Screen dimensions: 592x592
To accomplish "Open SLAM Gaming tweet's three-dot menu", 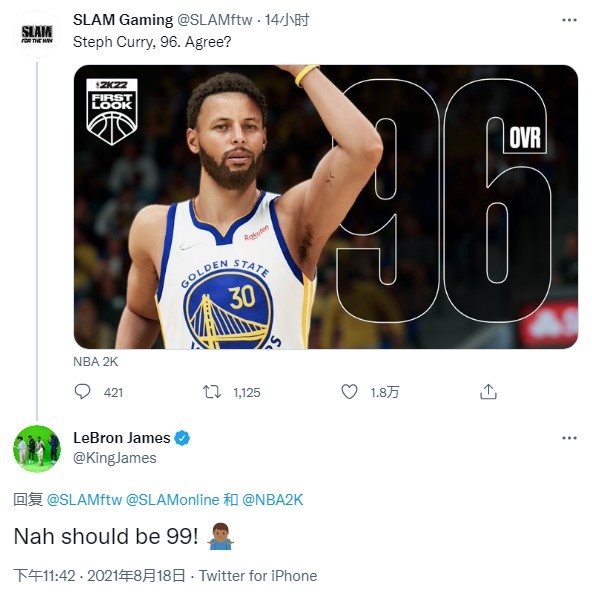I will (x=569, y=20).
